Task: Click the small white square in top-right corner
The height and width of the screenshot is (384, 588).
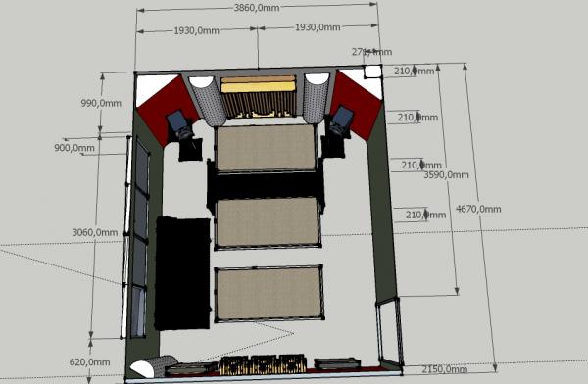Action: [372, 72]
